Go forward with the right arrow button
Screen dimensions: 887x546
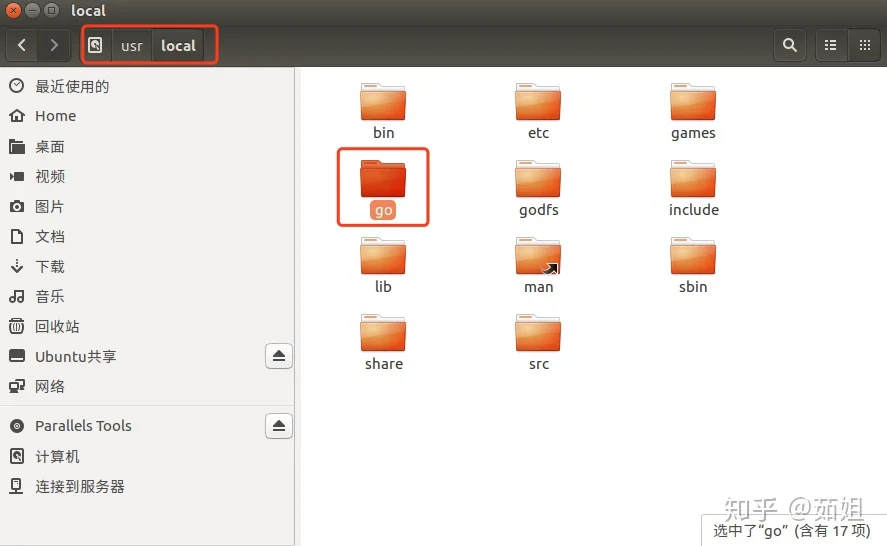point(53,45)
